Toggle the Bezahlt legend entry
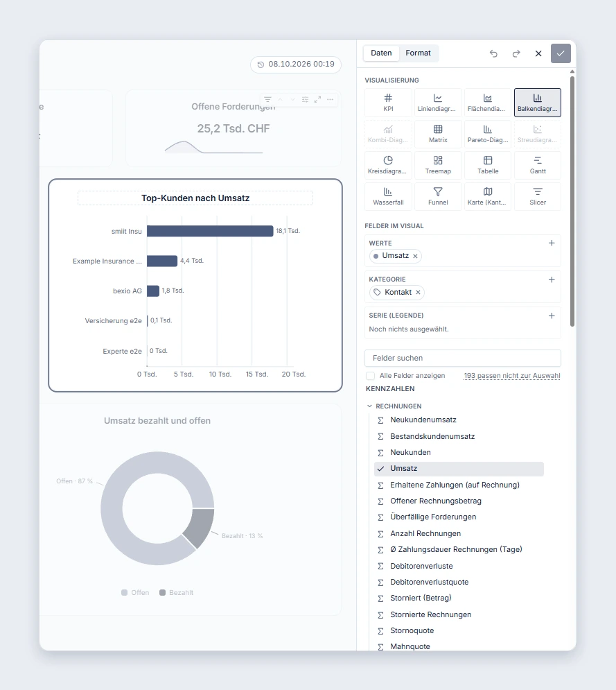Image resolution: width=616 pixels, height=690 pixels. (x=176, y=593)
